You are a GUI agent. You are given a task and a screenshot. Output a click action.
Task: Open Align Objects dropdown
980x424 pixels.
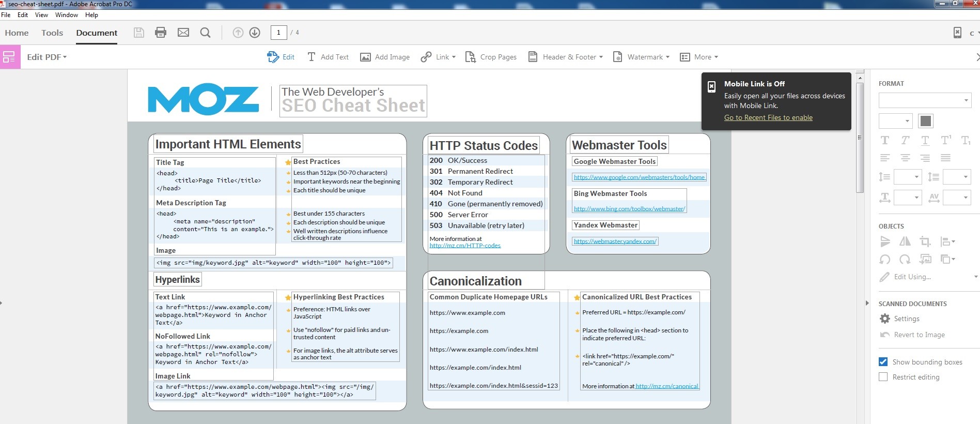[x=947, y=241]
